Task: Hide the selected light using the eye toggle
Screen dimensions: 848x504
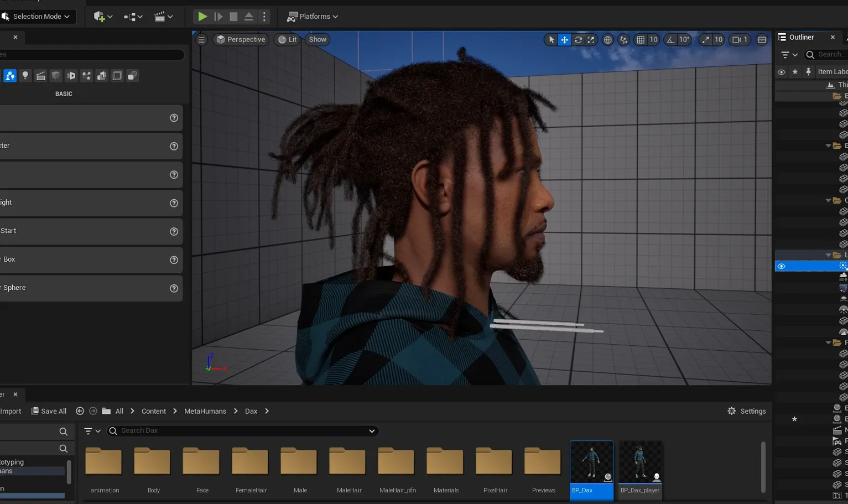Action: coord(782,266)
